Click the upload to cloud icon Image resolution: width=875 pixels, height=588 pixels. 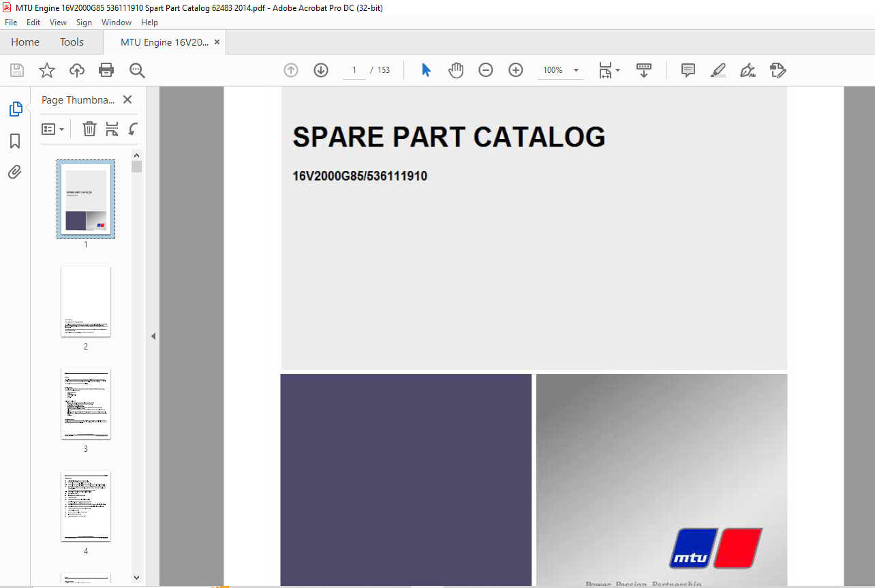click(77, 70)
